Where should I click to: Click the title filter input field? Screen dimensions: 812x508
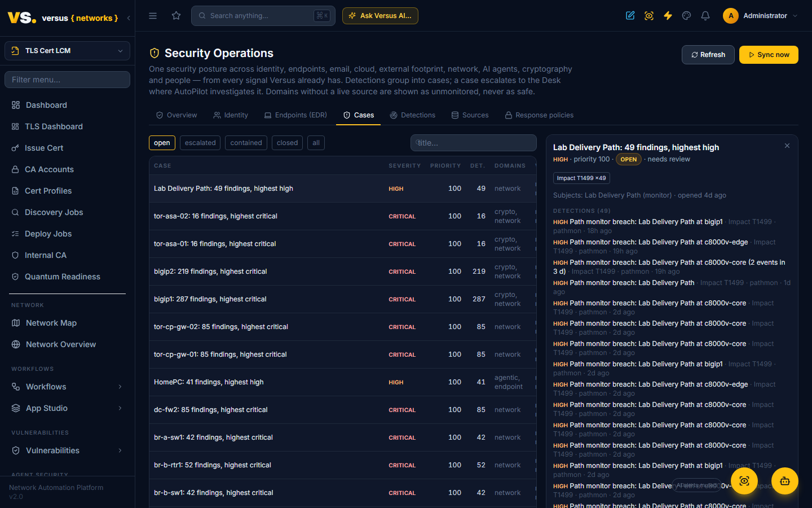(474, 143)
